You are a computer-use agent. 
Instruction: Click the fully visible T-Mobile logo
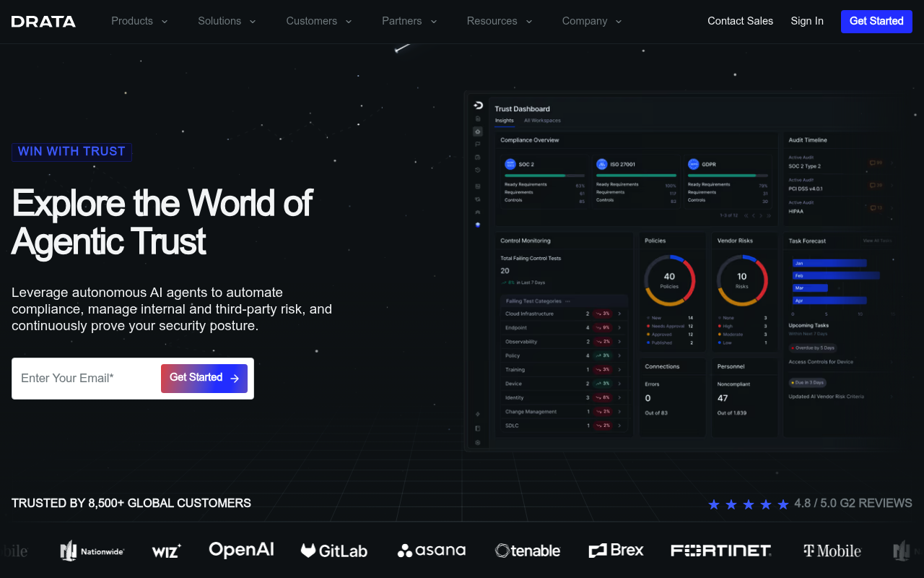point(832,551)
